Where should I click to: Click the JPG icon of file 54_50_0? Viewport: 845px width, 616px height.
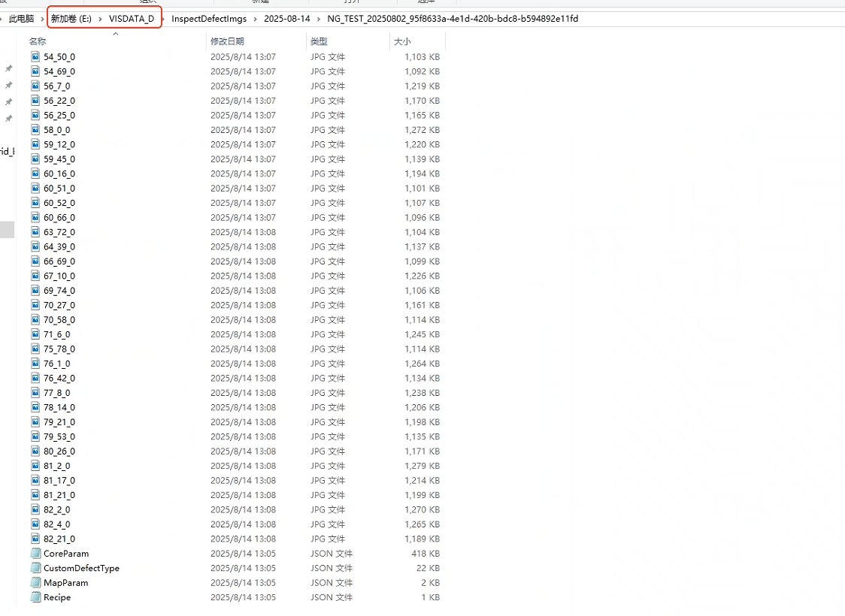[x=35, y=57]
